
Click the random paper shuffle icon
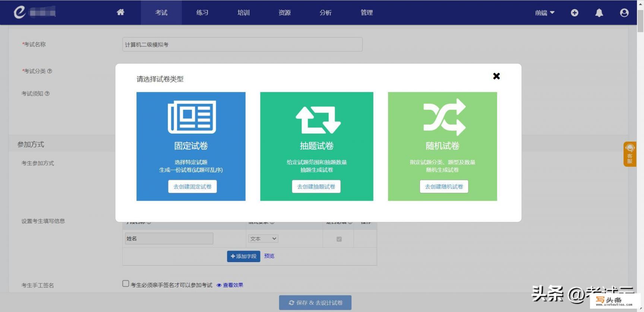(444, 117)
